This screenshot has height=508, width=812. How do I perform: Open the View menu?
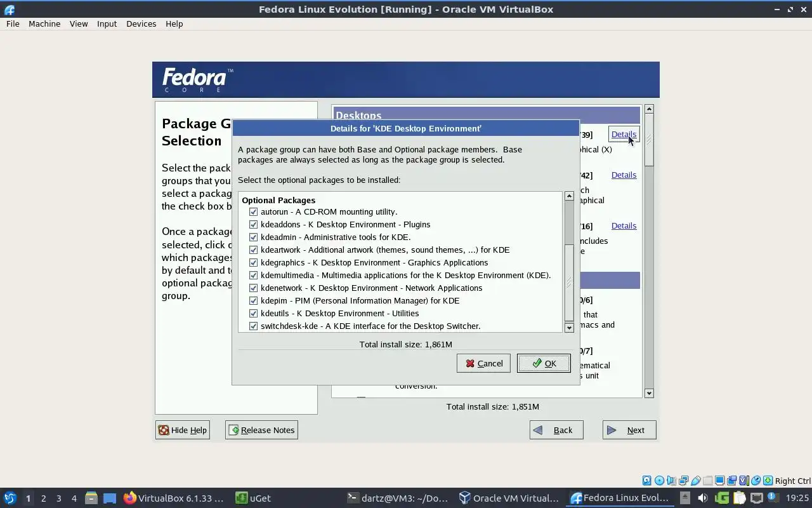pyautogui.click(x=79, y=23)
